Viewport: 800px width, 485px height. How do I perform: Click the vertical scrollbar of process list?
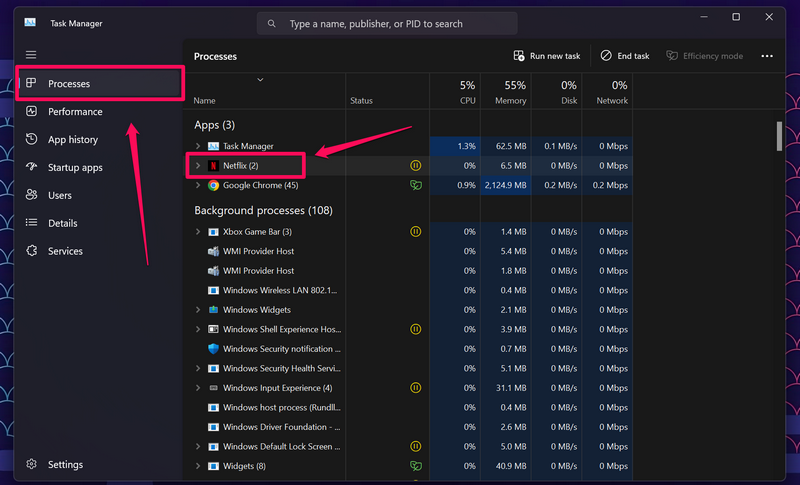(779, 136)
